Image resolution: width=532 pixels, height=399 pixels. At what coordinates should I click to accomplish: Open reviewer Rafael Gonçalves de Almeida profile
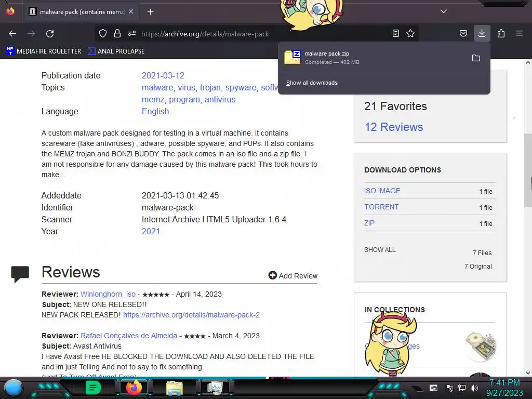coord(129,336)
